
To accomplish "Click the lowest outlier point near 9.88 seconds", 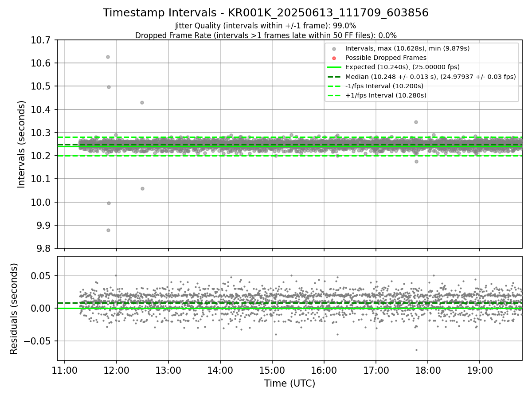I will pos(108,230).
